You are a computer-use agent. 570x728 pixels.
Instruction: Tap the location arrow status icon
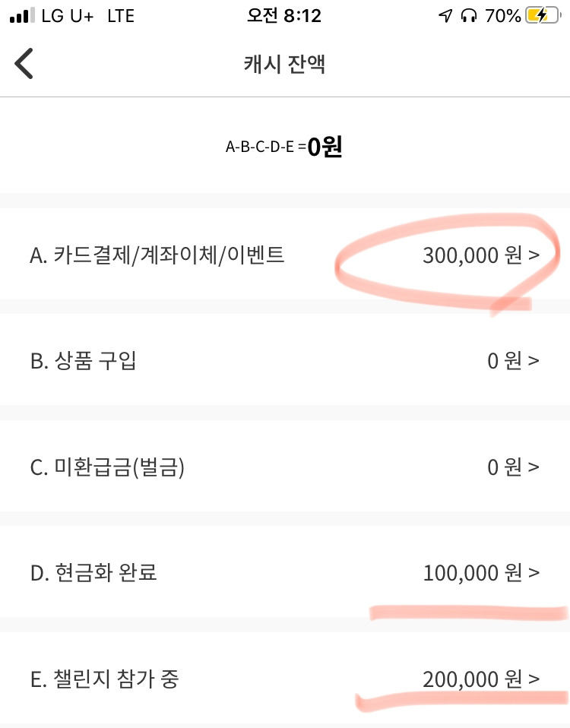click(445, 16)
